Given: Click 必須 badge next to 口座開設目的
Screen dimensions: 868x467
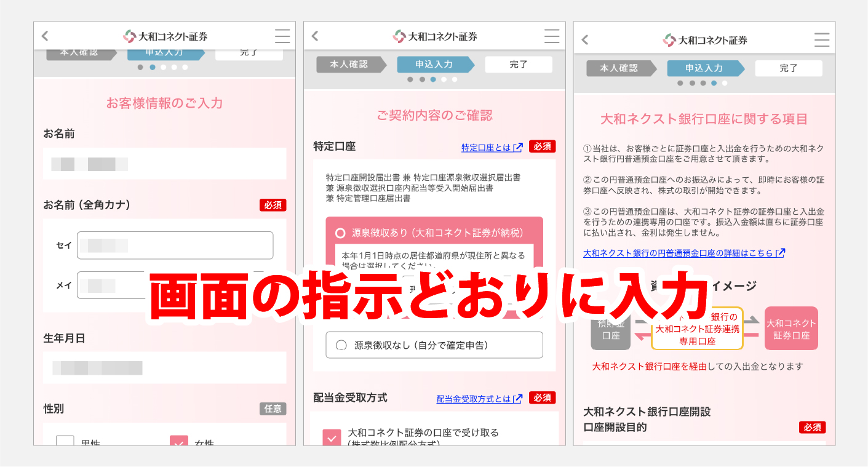Looking at the screenshot, I should (813, 427).
